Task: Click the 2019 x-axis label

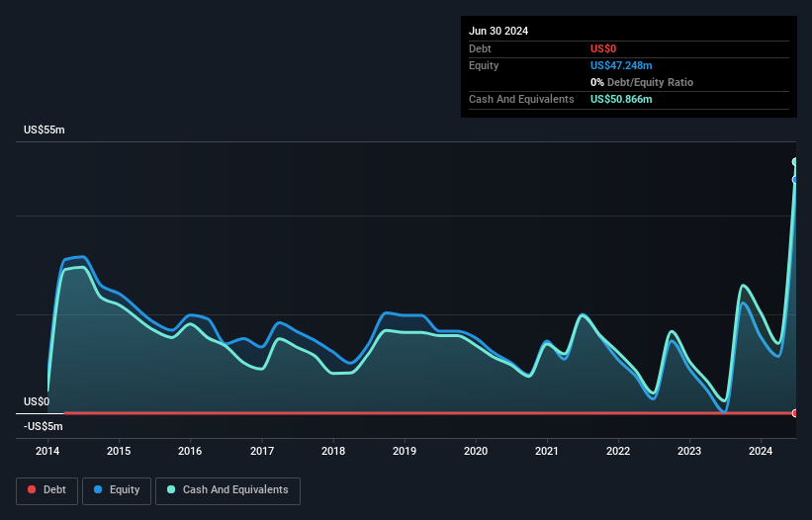Action: (405, 451)
